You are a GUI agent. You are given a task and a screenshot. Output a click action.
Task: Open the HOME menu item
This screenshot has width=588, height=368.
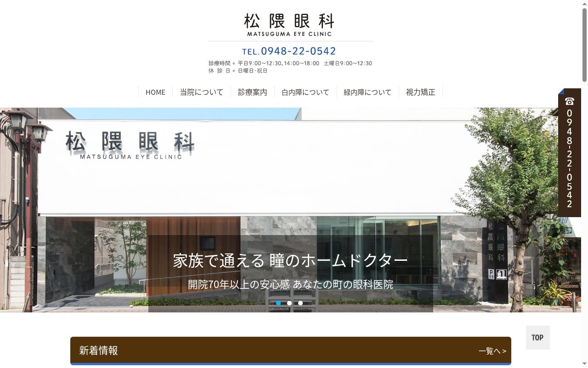155,92
